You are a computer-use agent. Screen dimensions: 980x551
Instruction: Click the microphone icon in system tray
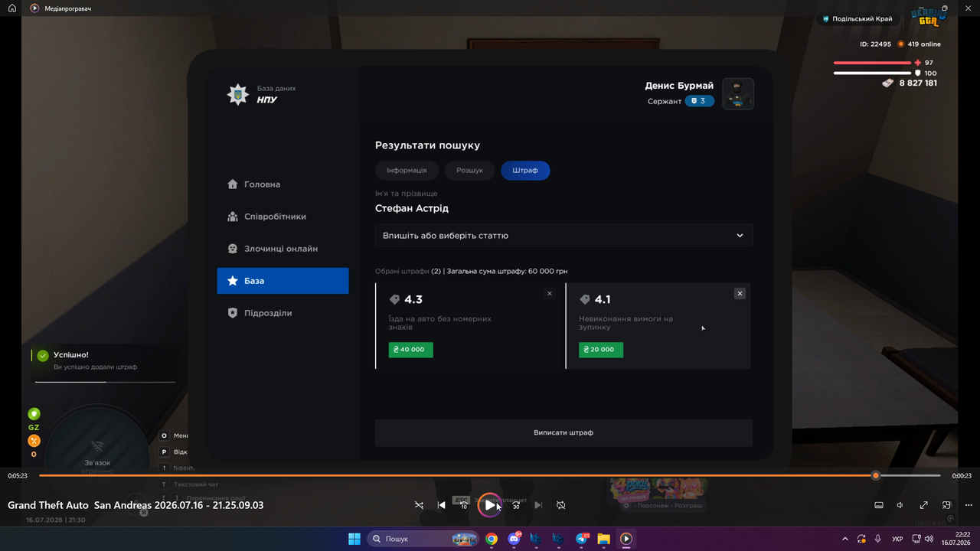[877, 539]
